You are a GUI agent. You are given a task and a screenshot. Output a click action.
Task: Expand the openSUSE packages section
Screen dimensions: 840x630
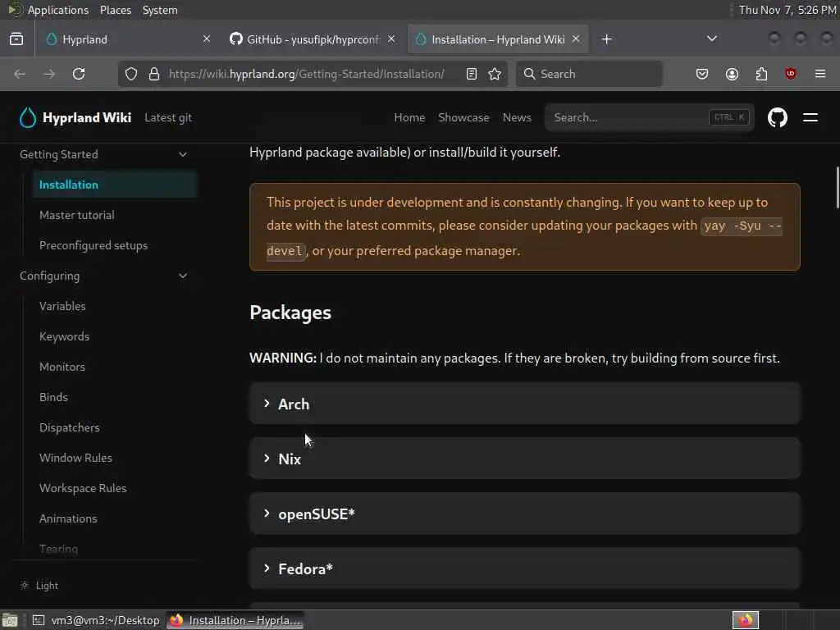click(524, 514)
